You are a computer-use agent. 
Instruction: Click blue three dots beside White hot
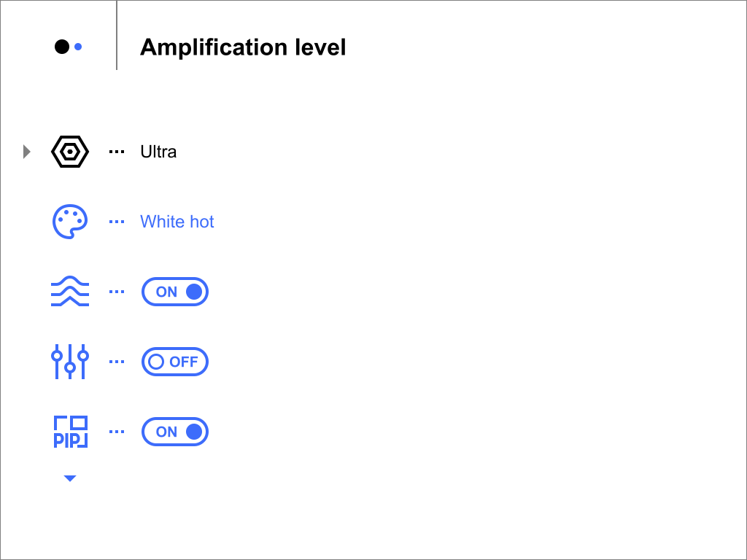point(117,222)
